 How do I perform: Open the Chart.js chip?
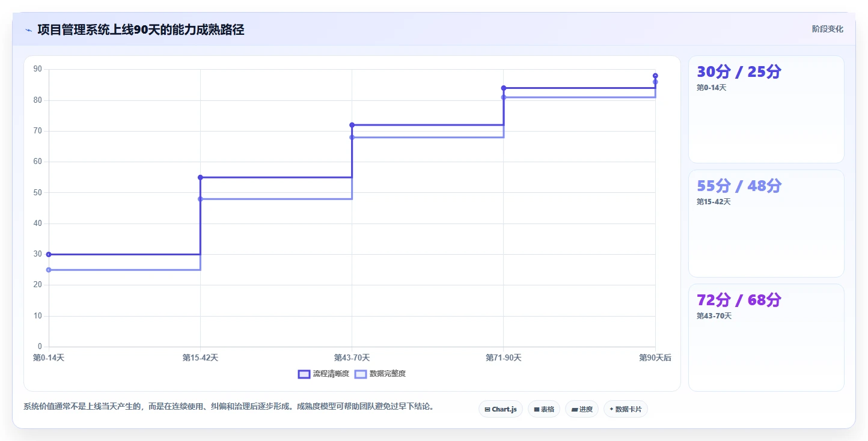tap(500, 409)
